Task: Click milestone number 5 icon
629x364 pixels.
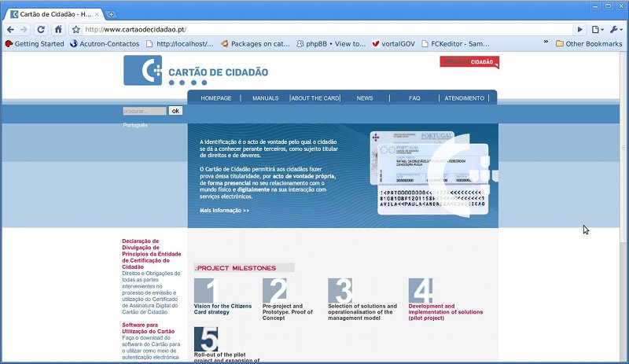Action: click(x=206, y=339)
